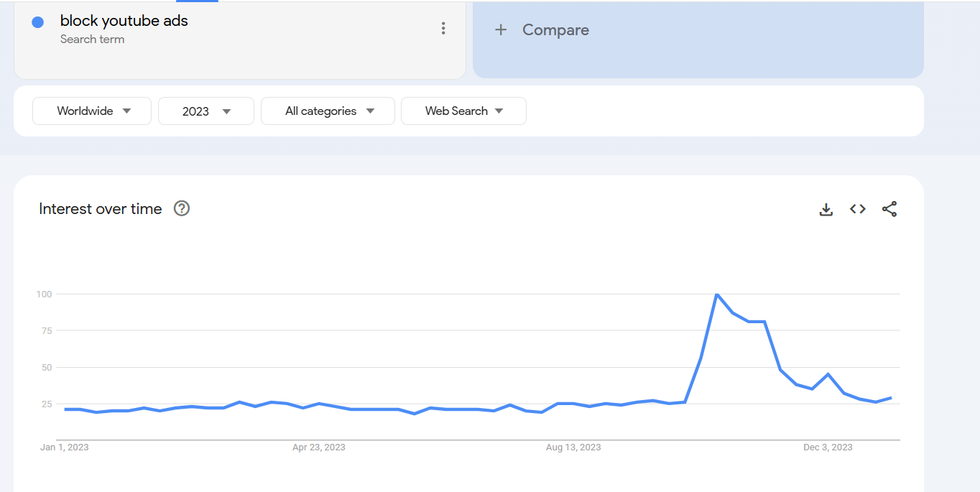
Task: Click the Interest over time heading
Action: [x=101, y=209]
